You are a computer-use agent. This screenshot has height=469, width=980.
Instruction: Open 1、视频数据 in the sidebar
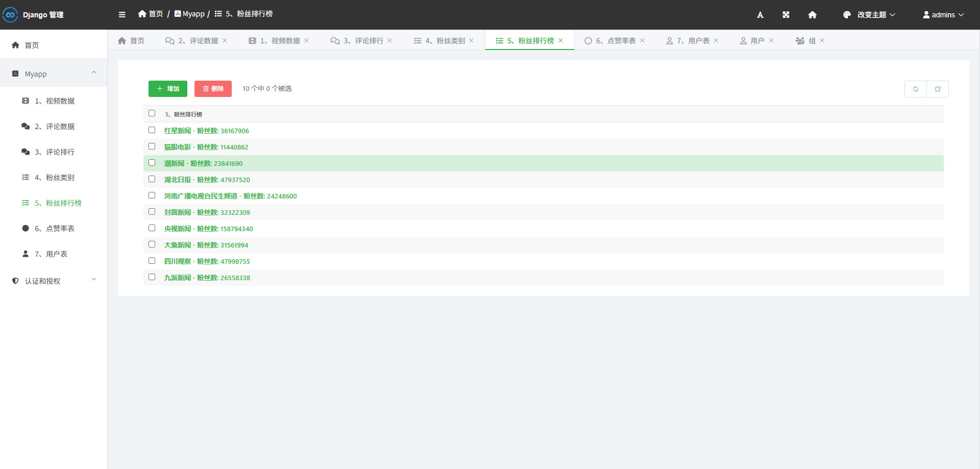pyautogui.click(x=54, y=101)
